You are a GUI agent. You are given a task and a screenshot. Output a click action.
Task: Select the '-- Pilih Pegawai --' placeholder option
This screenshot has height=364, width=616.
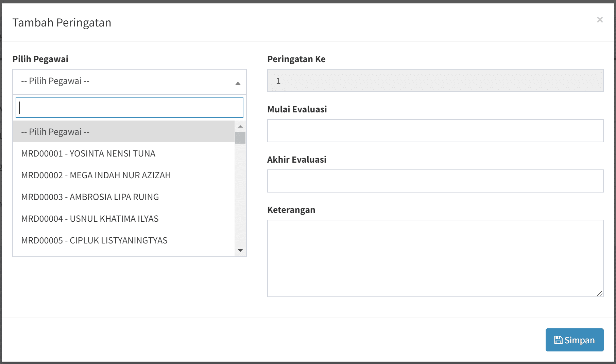123,132
